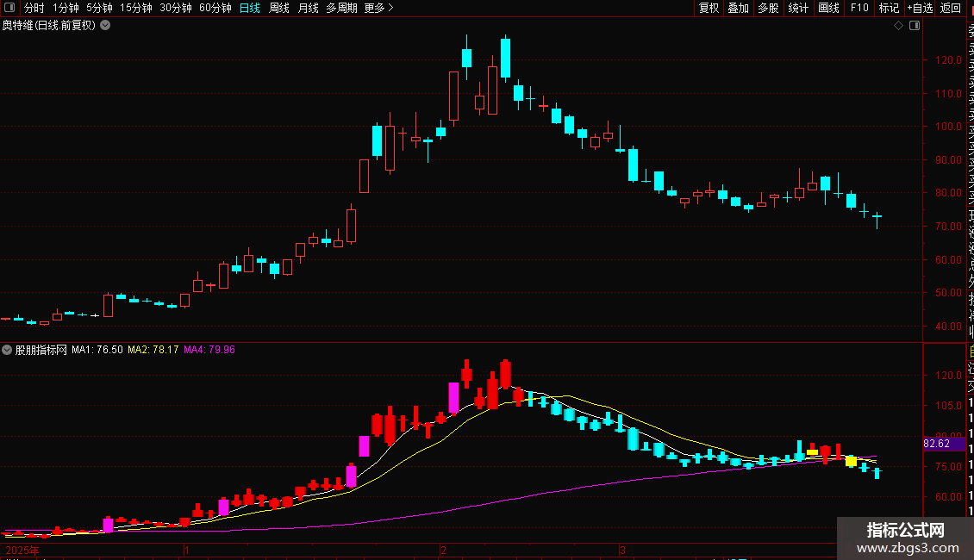The width and height of the screenshot is (974, 560).
Task: Open the 多股 multi-stock view
Action: click(x=768, y=8)
